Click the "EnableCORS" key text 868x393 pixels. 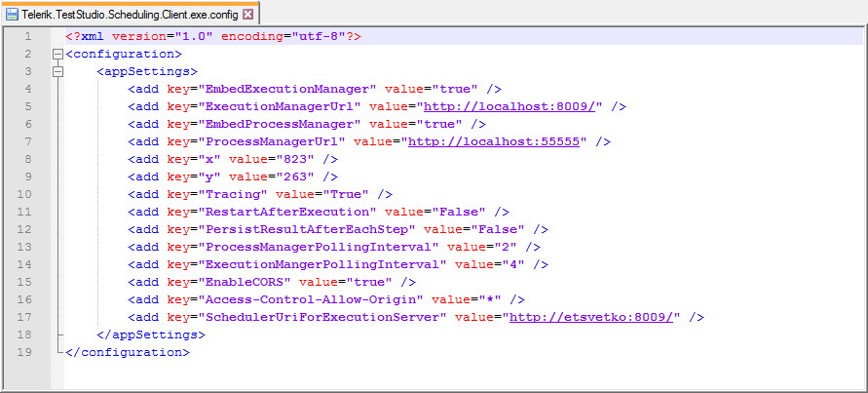(245, 282)
